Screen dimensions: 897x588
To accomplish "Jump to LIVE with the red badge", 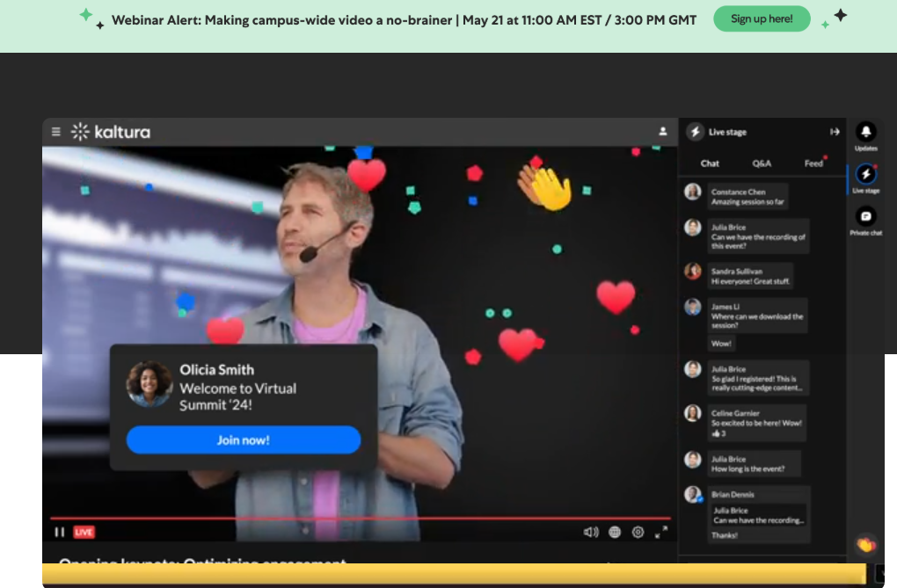I will click(84, 532).
